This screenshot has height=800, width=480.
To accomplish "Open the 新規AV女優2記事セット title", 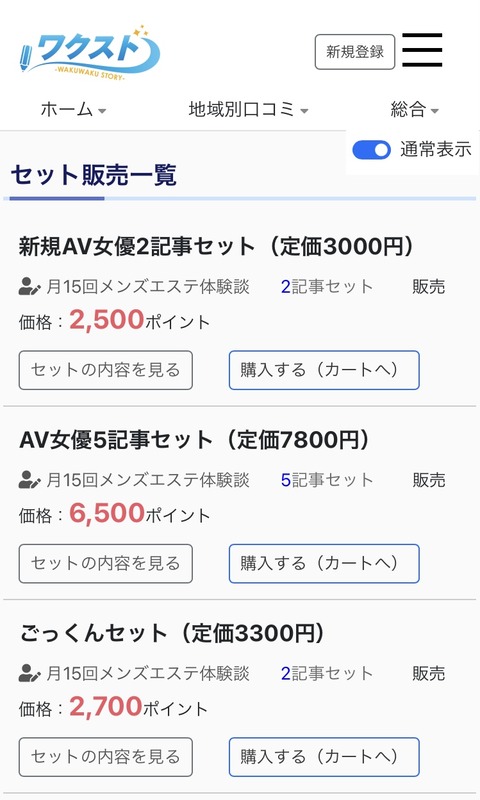I will click(216, 246).
